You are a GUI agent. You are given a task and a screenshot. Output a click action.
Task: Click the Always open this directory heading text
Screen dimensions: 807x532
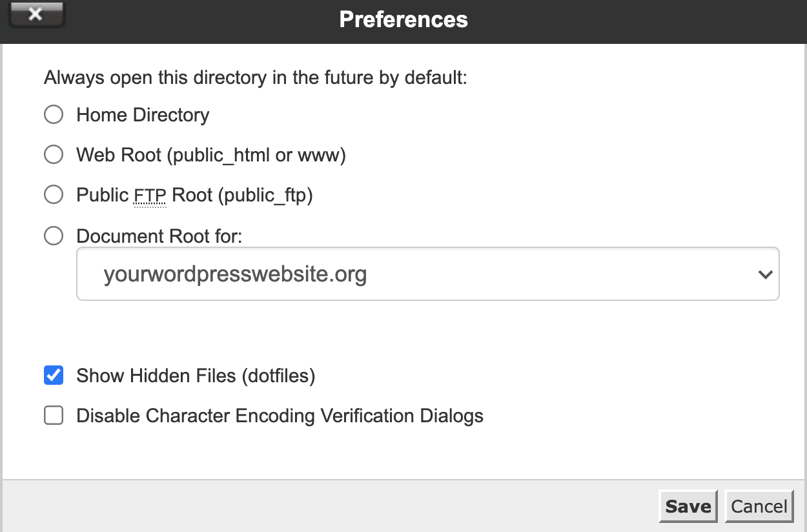(x=255, y=78)
